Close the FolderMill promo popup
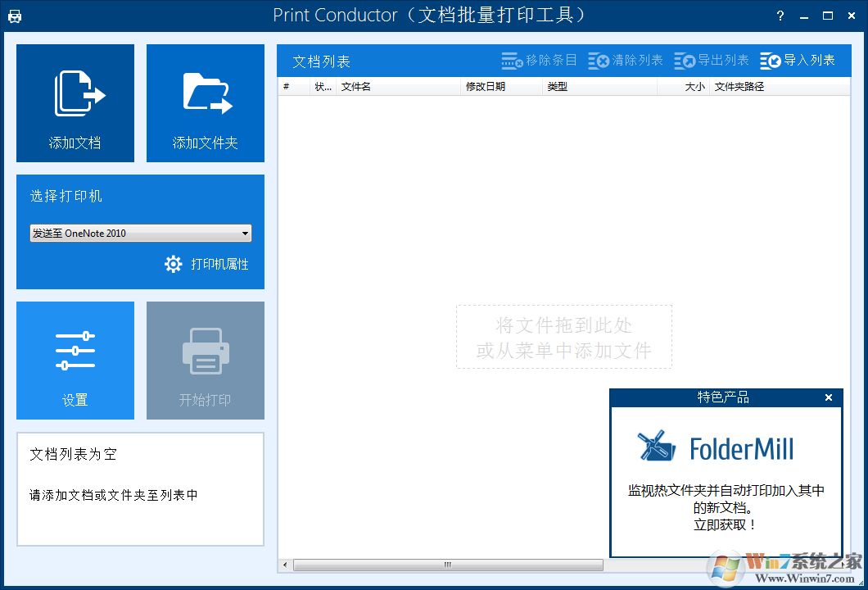Viewport: 868px width, 590px height. 829,397
